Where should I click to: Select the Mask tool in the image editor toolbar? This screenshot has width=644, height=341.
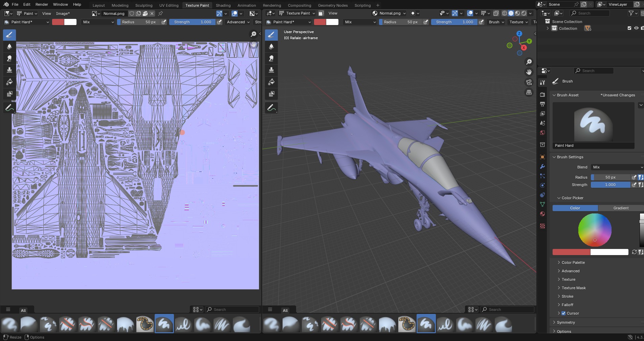[x=9, y=94]
